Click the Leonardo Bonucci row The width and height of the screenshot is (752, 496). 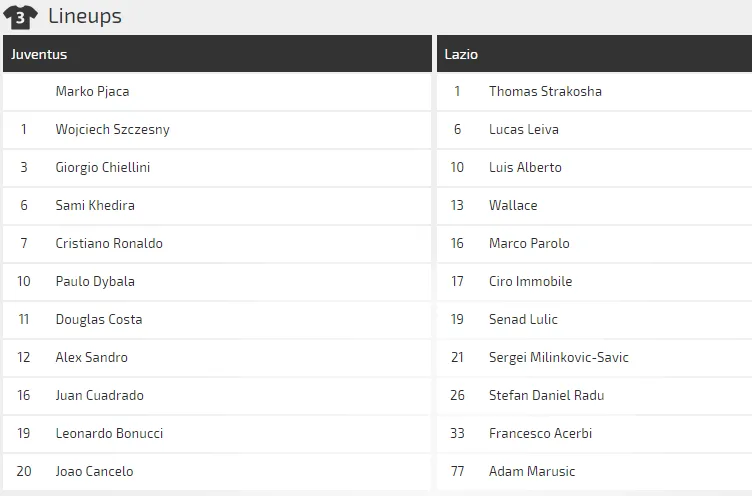point(109,433)
